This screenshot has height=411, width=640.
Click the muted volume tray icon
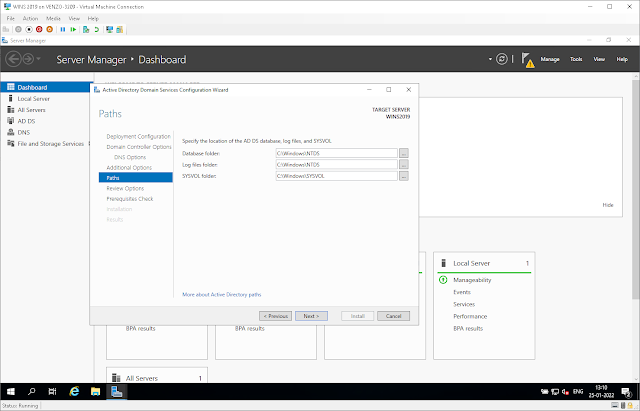(x=565, y=392)
